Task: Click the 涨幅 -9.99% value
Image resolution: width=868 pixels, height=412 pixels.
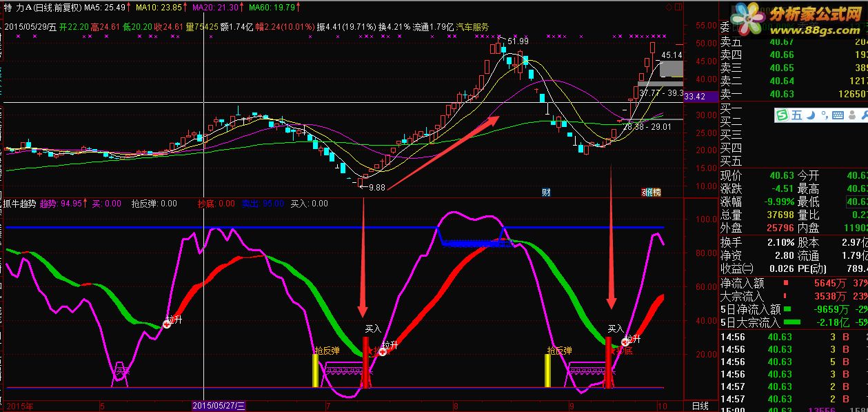Action: tap(778, 202)
